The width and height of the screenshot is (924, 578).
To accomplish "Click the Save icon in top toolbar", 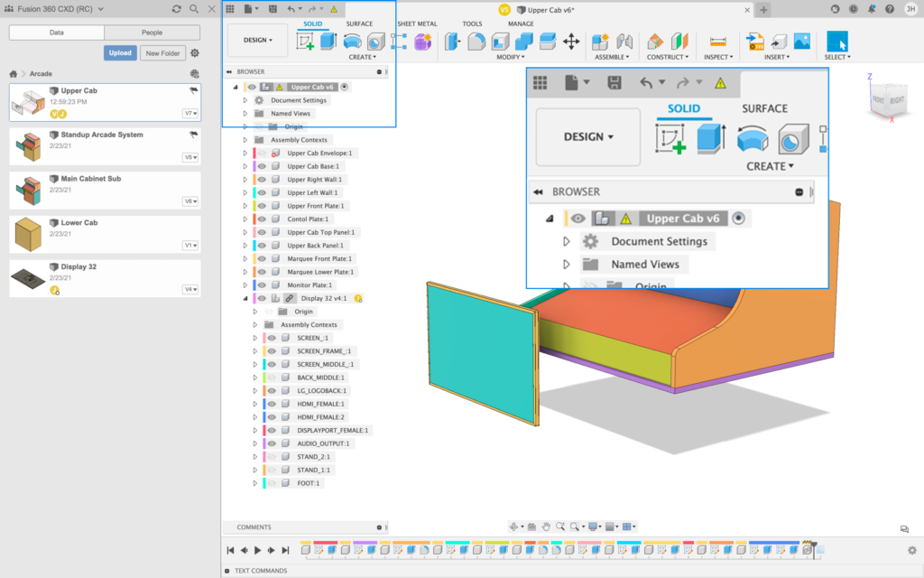I will 272,9.
